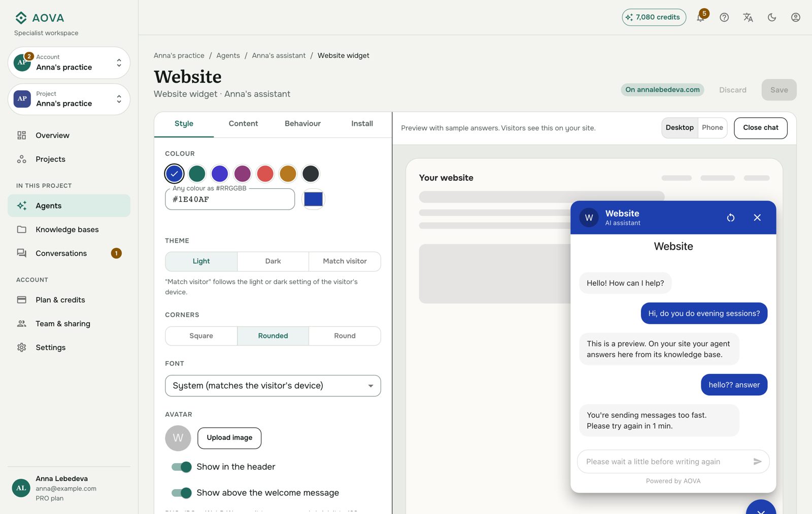
Task: Click the restart conversation icon in chat header
Action: [x=731, y=218]
